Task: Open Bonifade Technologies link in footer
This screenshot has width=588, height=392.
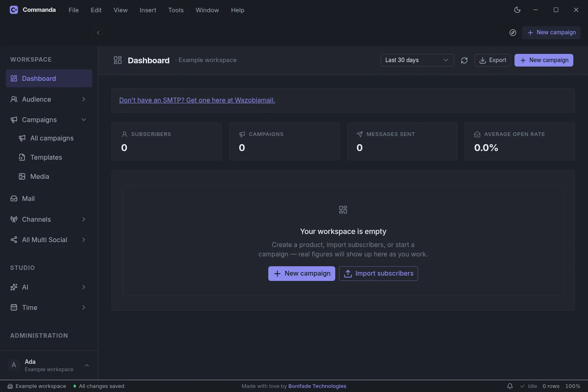Action: click(x=317, y=386)
